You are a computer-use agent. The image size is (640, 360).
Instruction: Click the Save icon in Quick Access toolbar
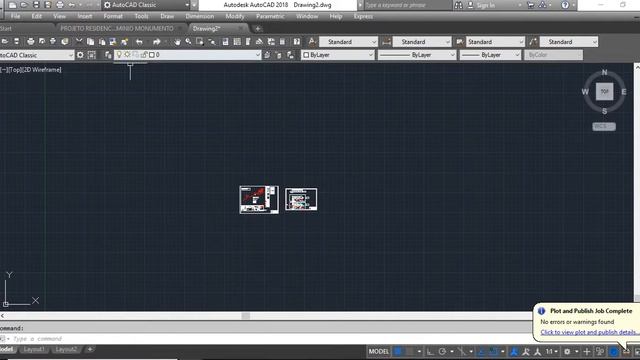click(x=36, y=5)
